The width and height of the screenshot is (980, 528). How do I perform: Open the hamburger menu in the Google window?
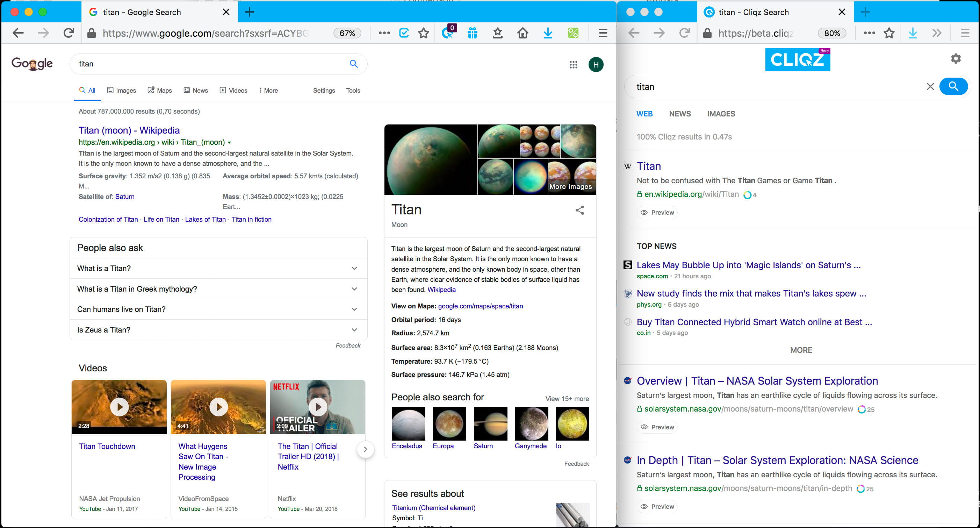(x=603, y=33)
